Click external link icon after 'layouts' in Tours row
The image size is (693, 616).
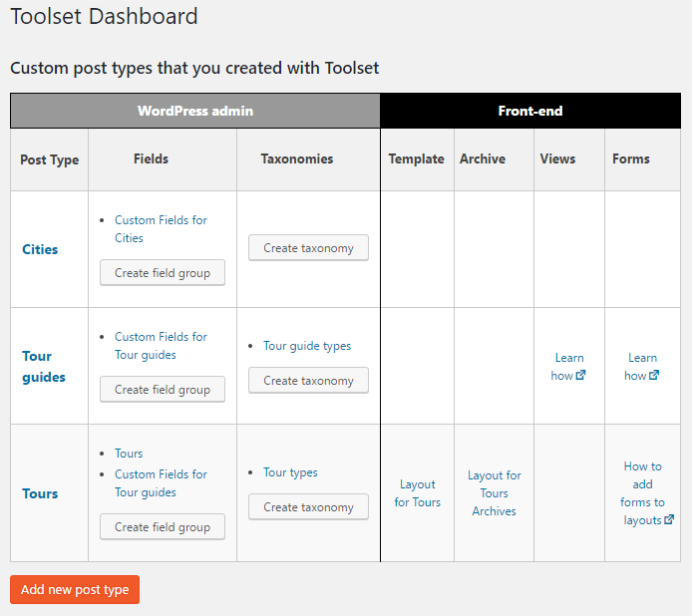669,520
